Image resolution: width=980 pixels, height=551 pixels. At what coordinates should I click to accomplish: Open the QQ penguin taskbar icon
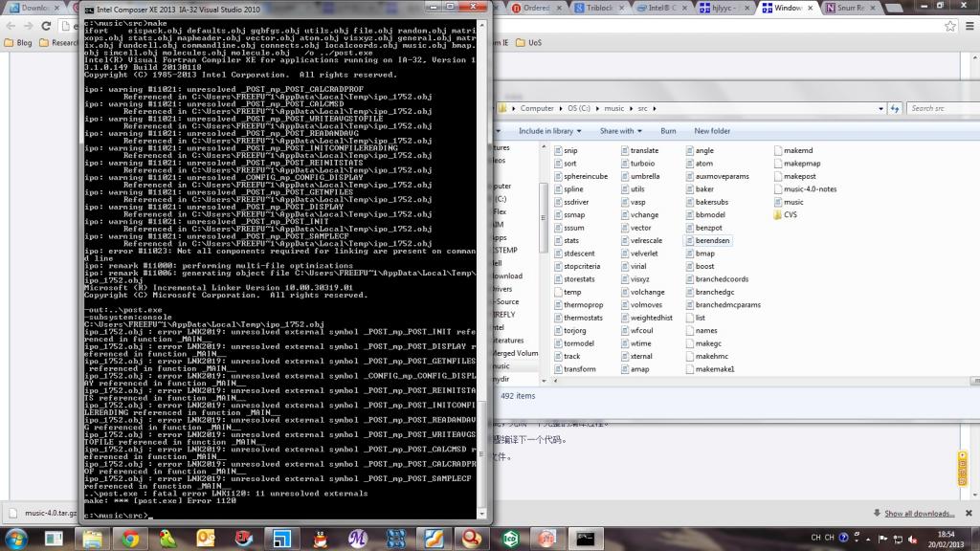[x=320, y=539]
